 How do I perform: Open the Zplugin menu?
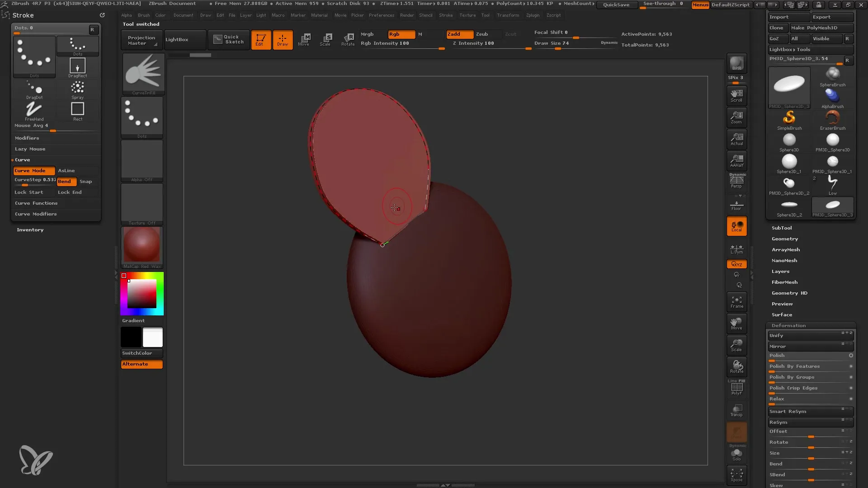534,15
